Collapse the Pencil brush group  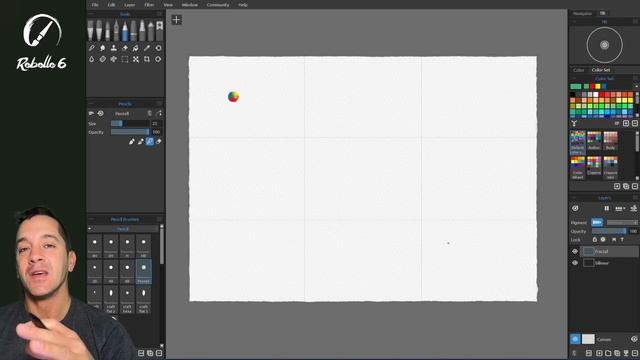89,229
